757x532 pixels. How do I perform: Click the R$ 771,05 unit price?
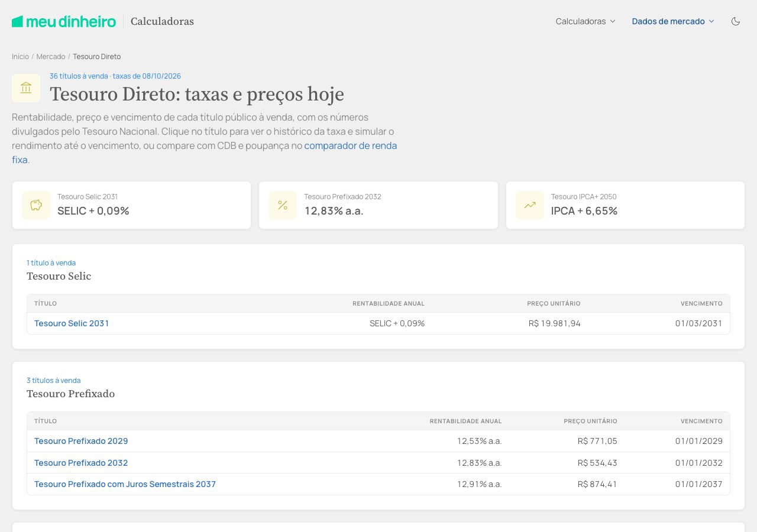pyautogui.click(x=597, y=441)
